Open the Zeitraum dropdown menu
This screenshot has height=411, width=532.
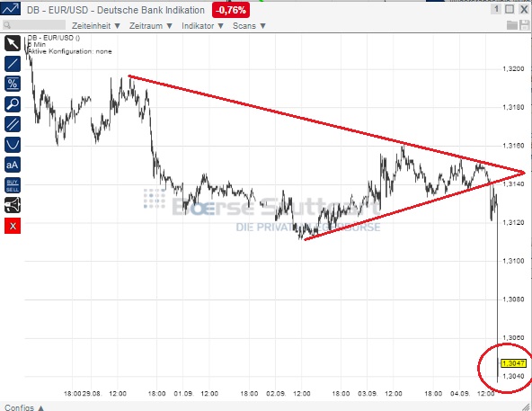click(151, 26)
